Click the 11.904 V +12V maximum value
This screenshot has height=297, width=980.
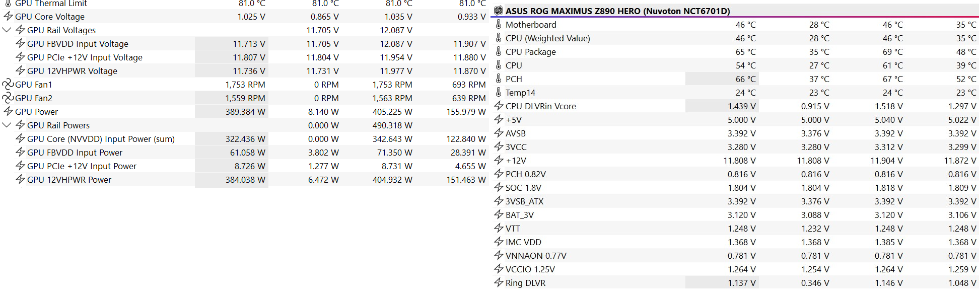point(886,161)
